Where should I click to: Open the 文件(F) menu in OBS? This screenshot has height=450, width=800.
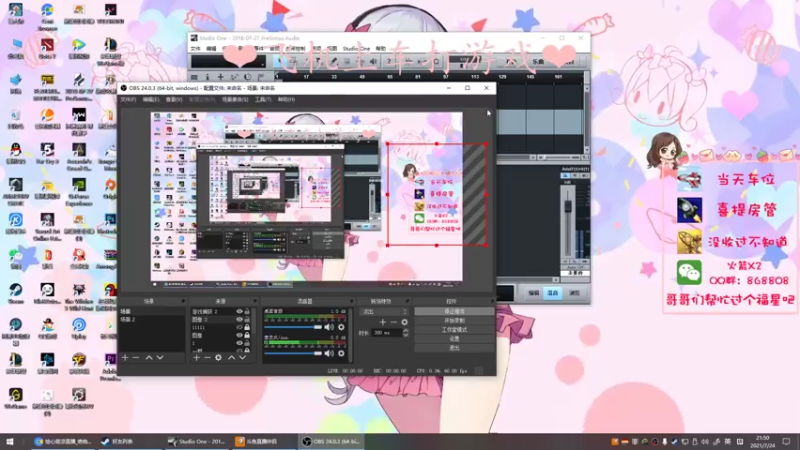coord(128,99)
